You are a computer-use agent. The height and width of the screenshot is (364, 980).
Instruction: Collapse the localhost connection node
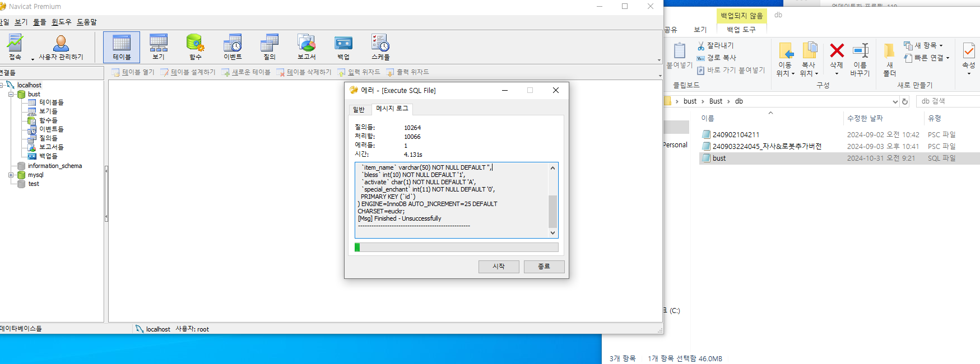pos(2,85)
